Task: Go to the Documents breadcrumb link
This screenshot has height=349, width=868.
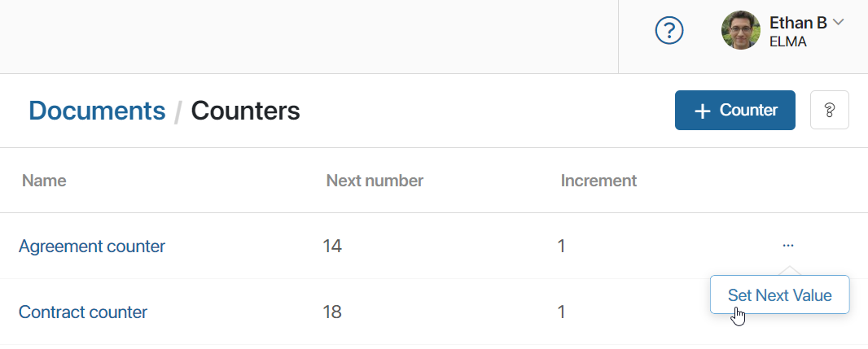Action: click(x=97, y=111)
